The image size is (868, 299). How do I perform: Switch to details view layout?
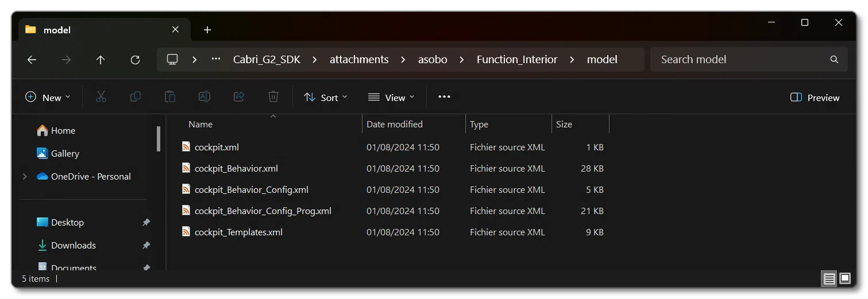(x=829, y=279)
